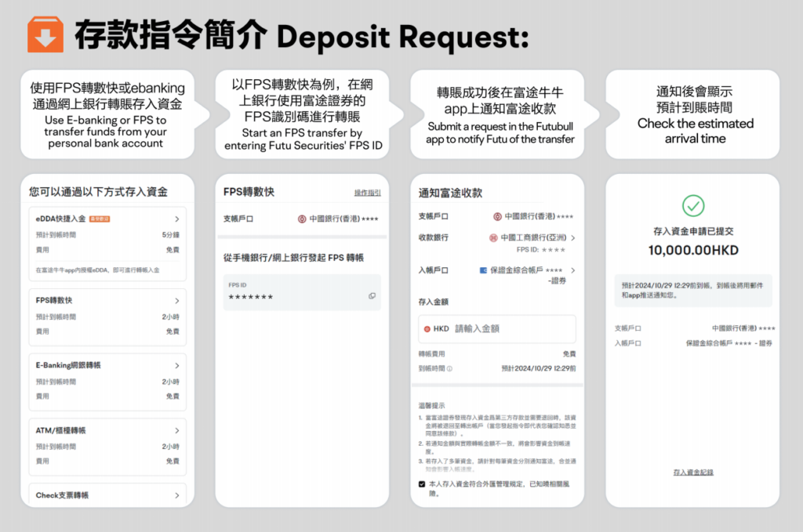Click the copy icon beside the FPS ID

point(372,295)
